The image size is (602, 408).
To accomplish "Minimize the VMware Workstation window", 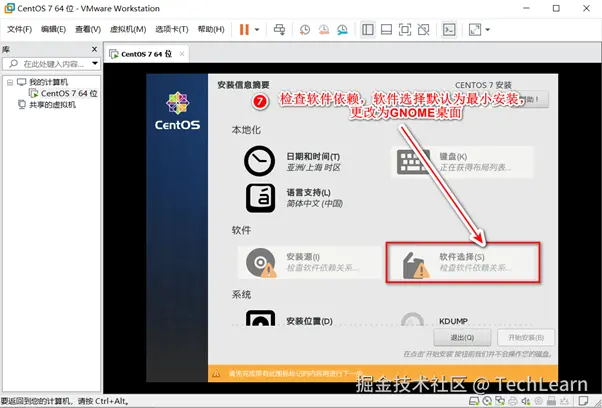I will (x=526, y=8).
